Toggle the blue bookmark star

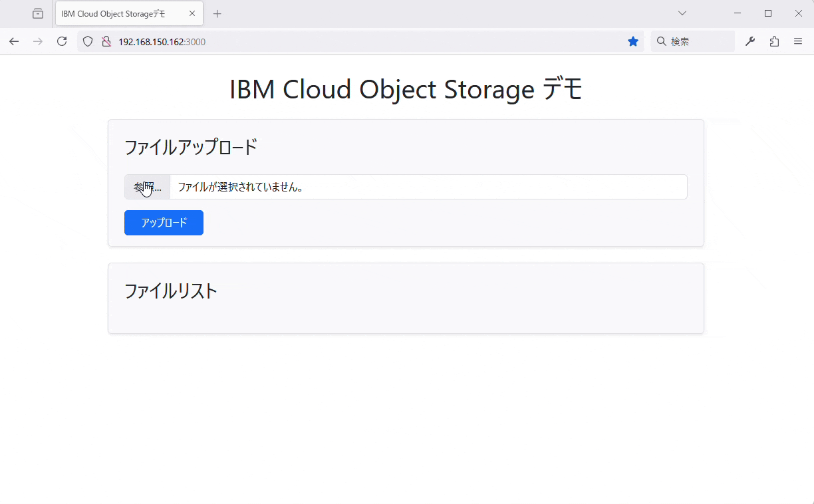tap(633, 41)
